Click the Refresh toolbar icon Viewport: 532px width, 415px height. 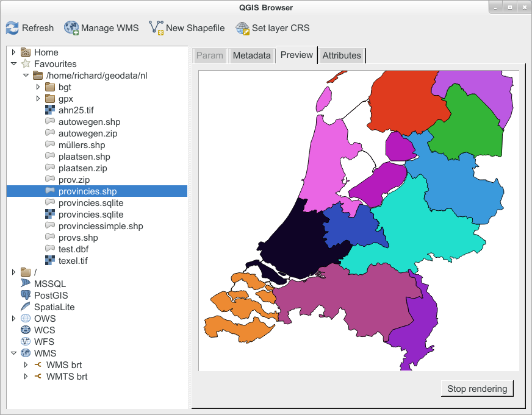12,28
